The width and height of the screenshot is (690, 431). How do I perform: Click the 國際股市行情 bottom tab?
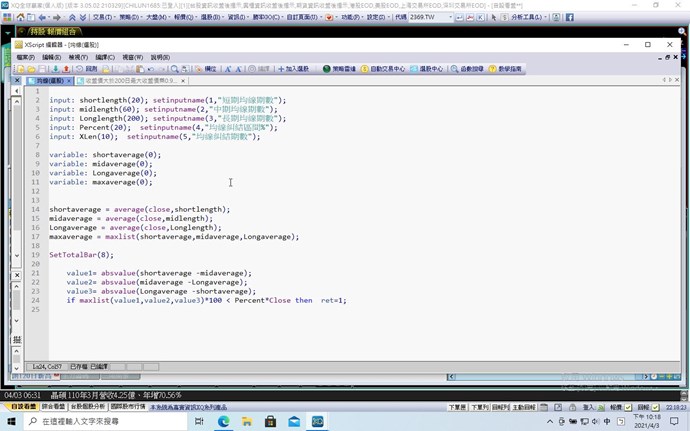pos(128,407)
